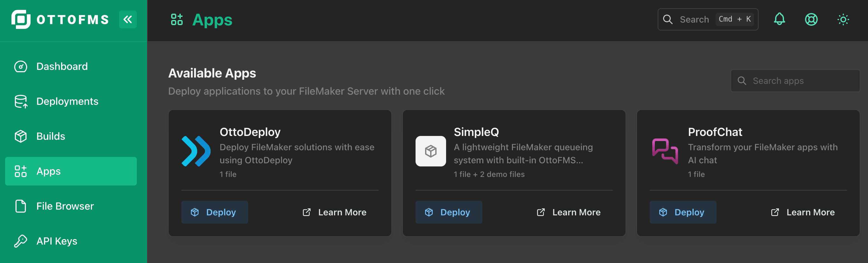The width and height of the screenshot is (868, 263).
Task: Open help lifebuoy icon
Action: tap(811, 19)
